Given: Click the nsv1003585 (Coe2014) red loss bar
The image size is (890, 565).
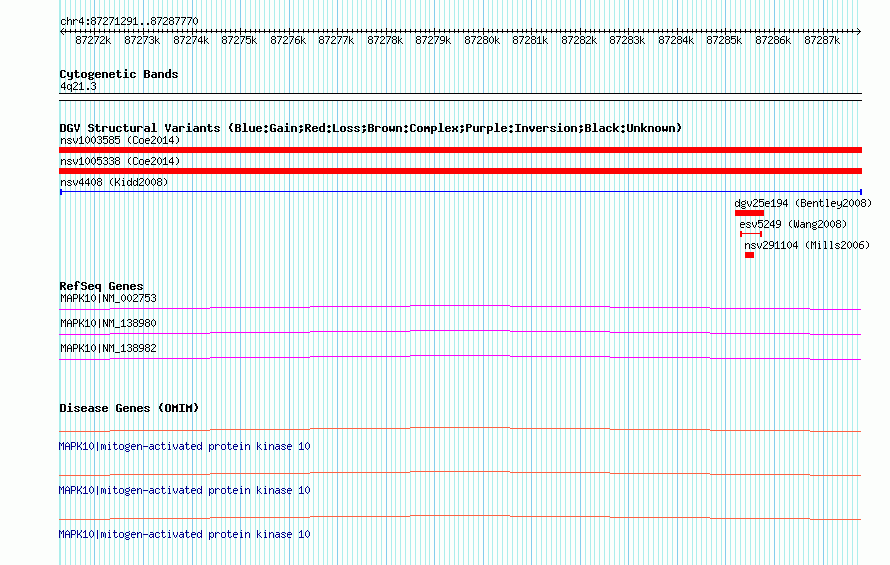Looking at the screenshot, I should tap(460, 150).
